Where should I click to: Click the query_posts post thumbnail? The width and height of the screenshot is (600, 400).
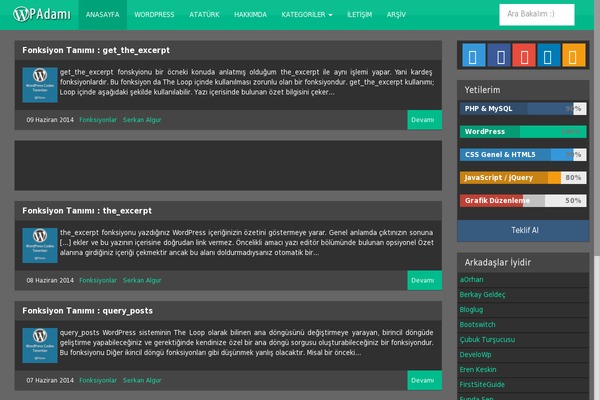(x=40, y=345)
